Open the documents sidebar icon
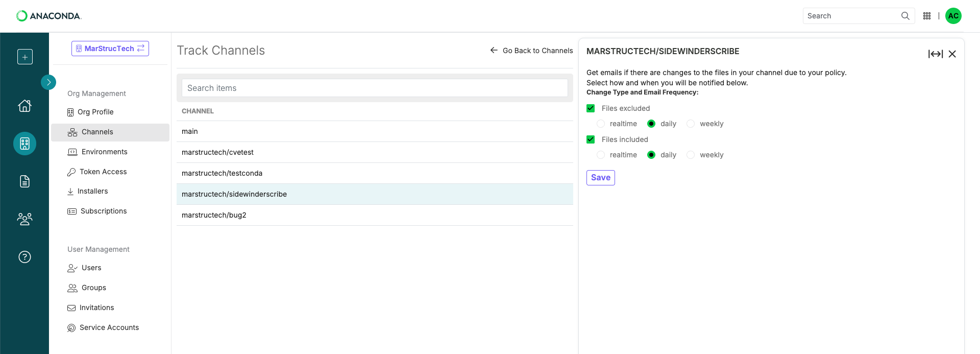The width and height of the screenshot is (980, 354). (24, 181)
